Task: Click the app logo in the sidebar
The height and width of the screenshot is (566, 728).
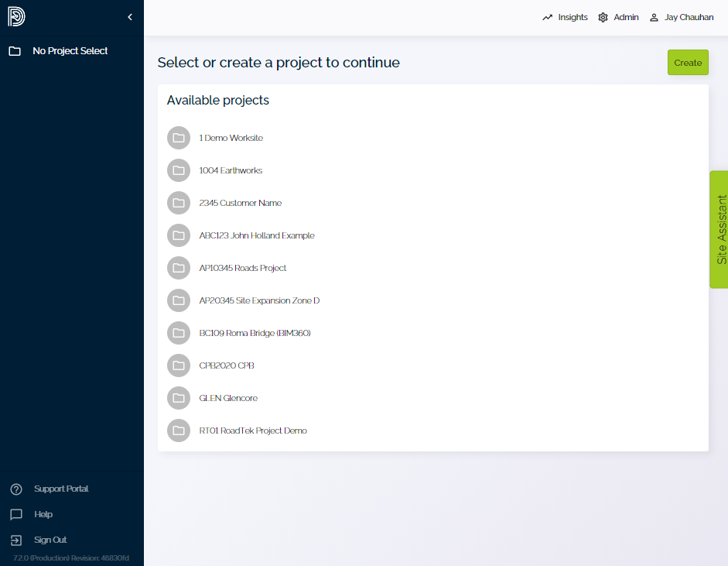Action: tap(16, 16)
